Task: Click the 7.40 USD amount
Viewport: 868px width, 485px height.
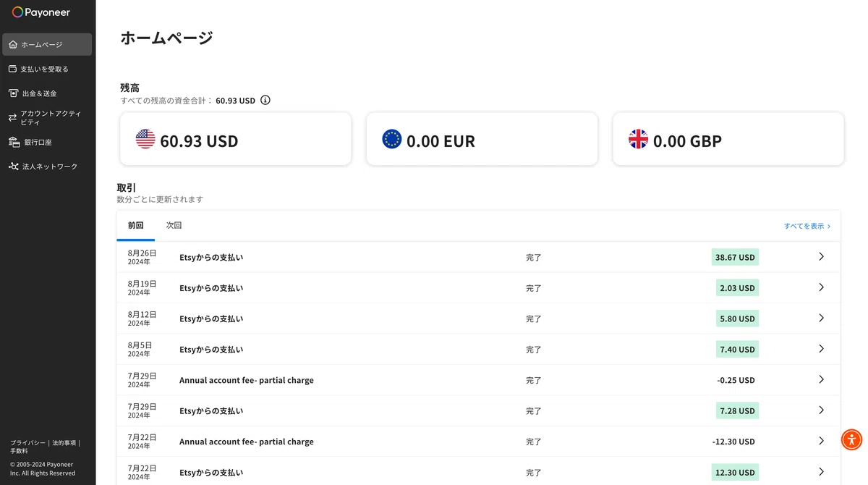Action: [x=737, y=350]
